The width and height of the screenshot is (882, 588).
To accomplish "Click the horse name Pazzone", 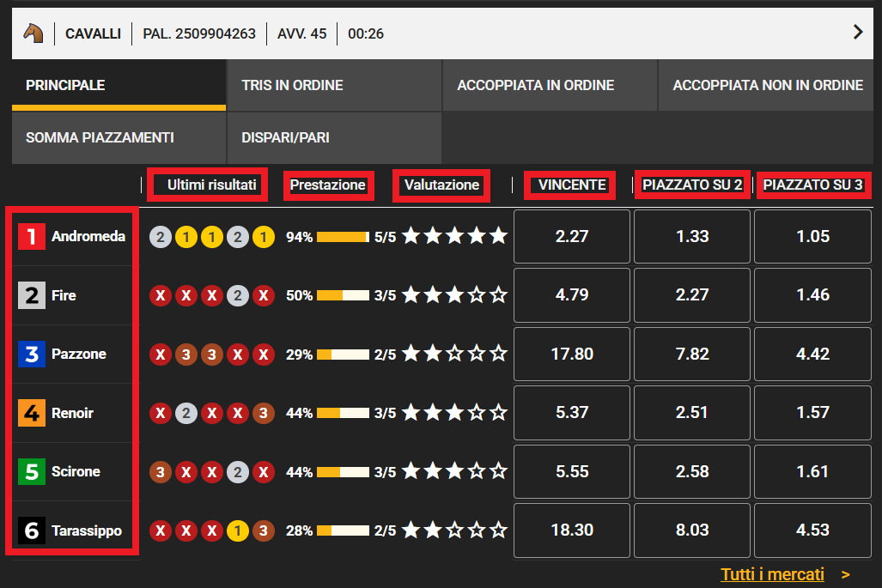I will pos(79,355).
